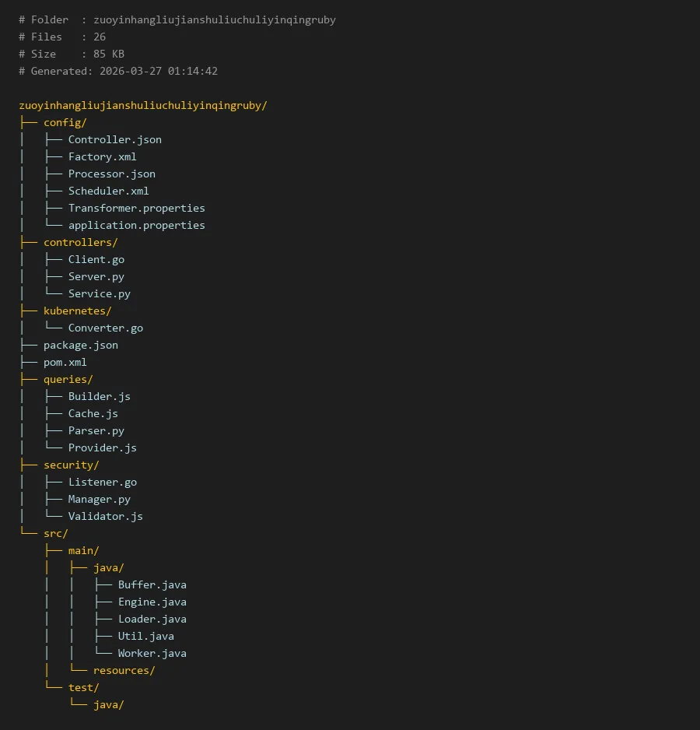Expand the kubernetes/ folder entry
Screen dimensions: 700x730
(x=77, y=311)
